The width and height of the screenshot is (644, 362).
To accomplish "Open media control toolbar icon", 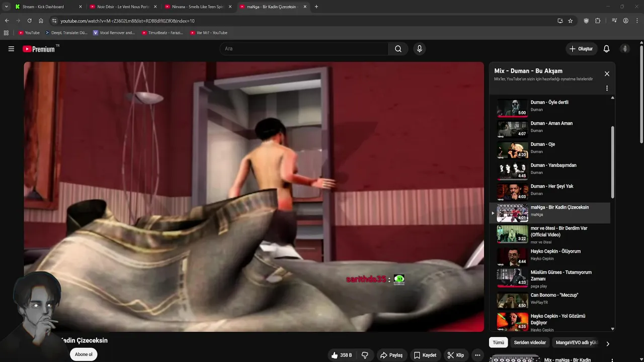I will point(614,21).
